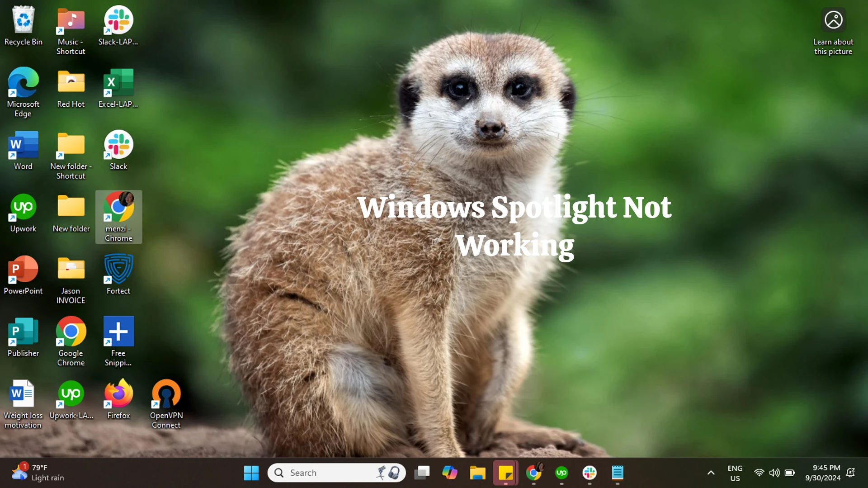Open File Explorer from the taskbar

[x=477, y=473]
